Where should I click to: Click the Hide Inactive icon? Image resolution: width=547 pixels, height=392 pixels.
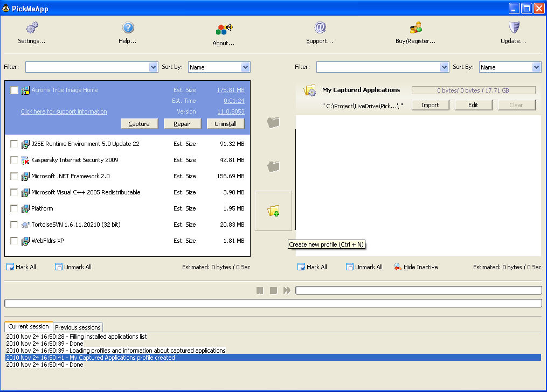[398, 267]
